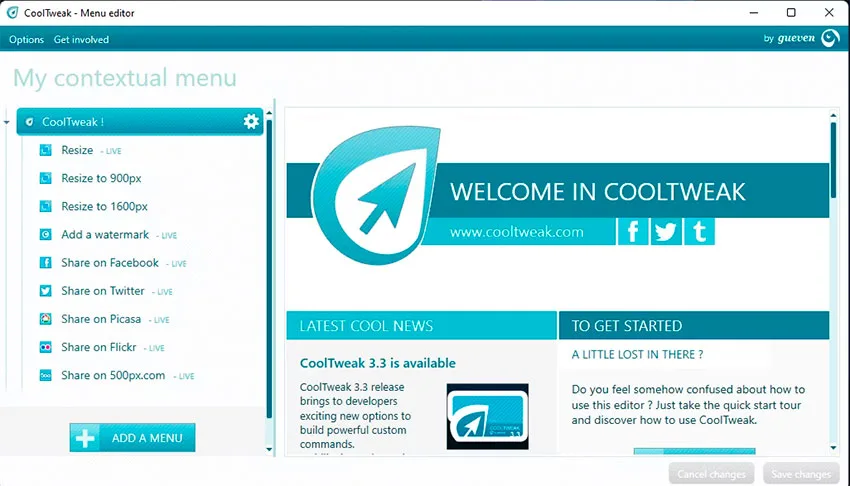The image size is (850, 486).
Task: Close the CoolTweak window
Action: pos(829,12)
